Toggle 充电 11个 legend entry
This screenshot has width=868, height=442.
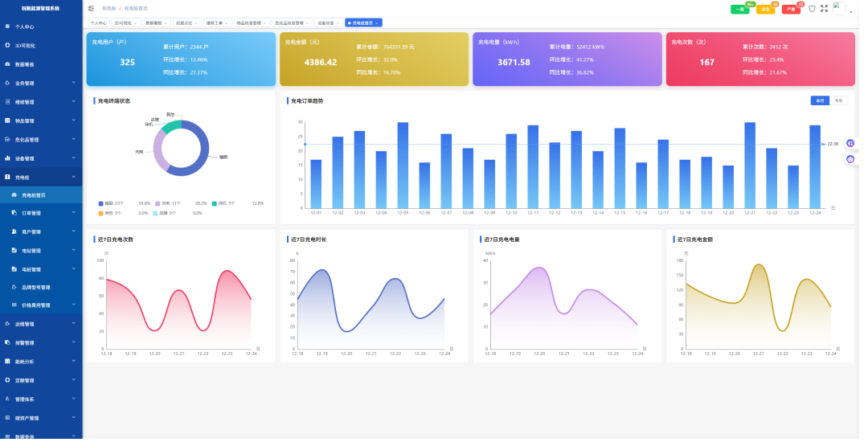click(x=168, y=203)
